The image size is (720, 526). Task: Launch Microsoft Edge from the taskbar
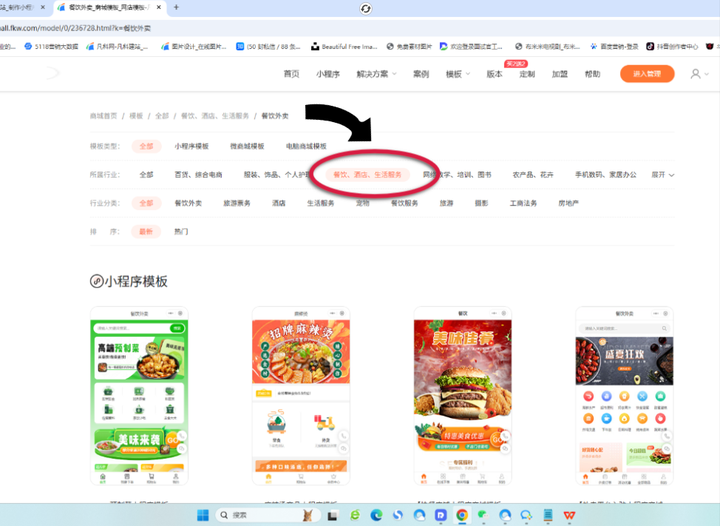(377, 515)
